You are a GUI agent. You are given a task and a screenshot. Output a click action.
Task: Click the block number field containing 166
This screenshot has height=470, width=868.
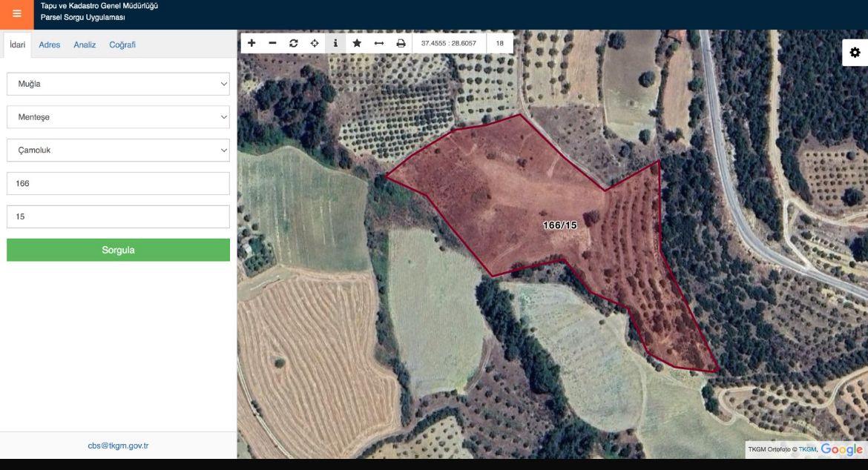click(x=118, y=183)
